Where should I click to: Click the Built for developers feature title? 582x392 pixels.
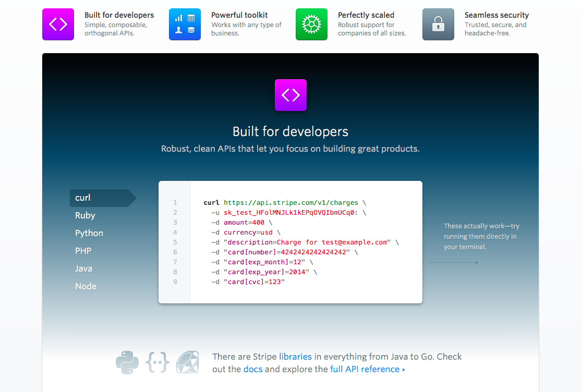[119, 15]
